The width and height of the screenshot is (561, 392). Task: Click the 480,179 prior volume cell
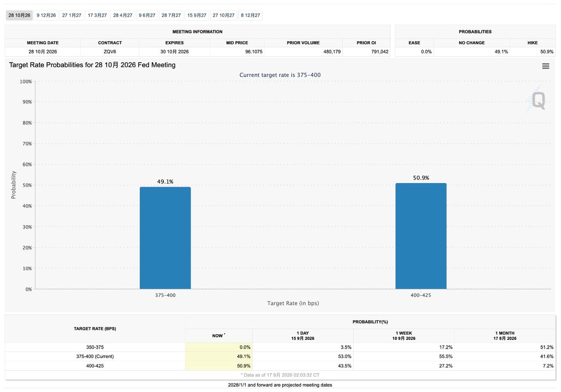(303, 52)
